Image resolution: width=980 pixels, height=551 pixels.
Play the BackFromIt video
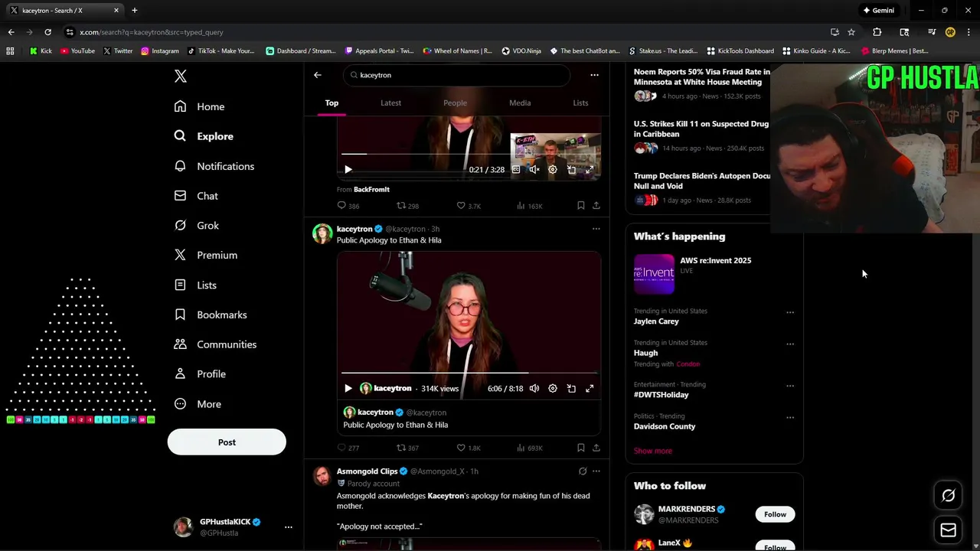click(348, 170)
